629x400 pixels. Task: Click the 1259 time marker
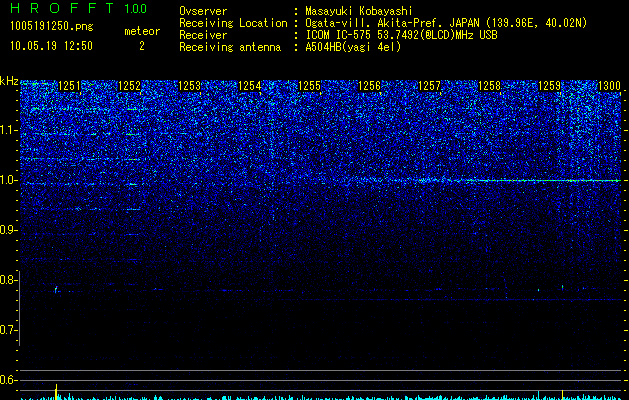point(549,86)
